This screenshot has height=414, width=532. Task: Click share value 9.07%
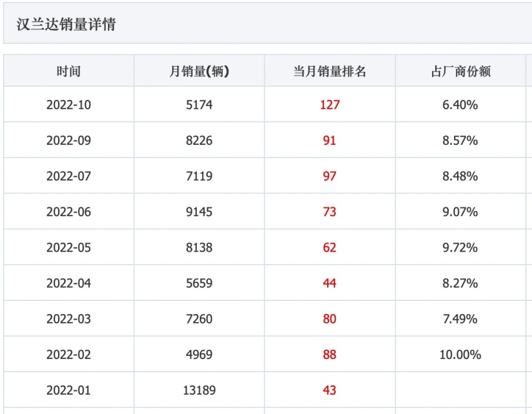460,212
